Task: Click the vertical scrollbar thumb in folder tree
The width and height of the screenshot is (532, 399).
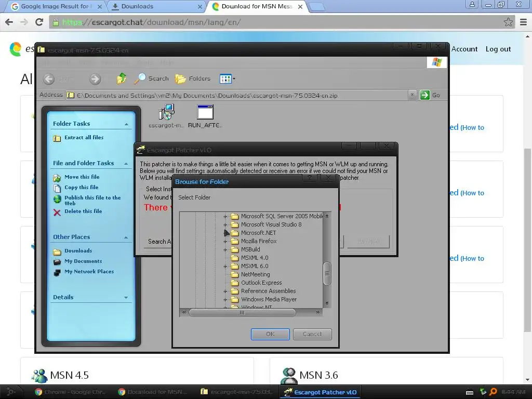Action: pyautogui.click(x=327, y=273)
